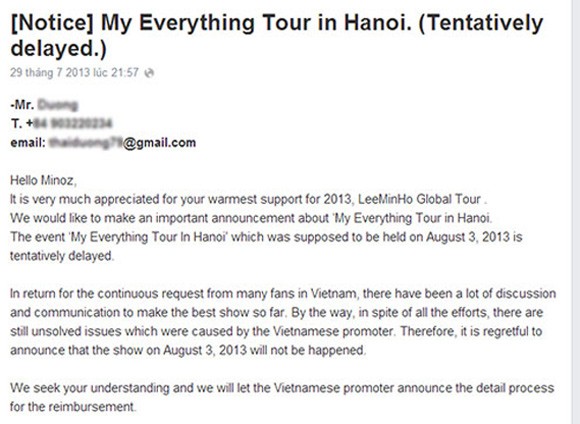The width and height of the screenshot is (580, 424).
Task: Click the 'tentatively delayed.' line in the body
Action: 62,256
